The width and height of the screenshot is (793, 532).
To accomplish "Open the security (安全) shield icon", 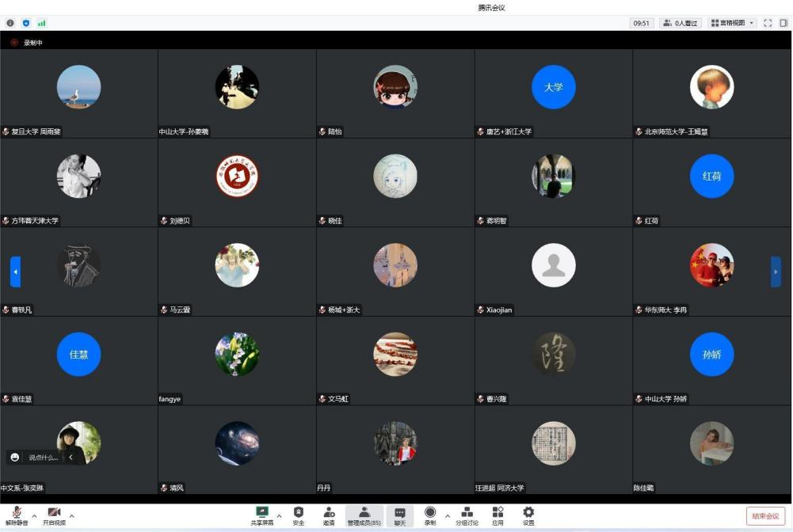I will tap(299, 515).
